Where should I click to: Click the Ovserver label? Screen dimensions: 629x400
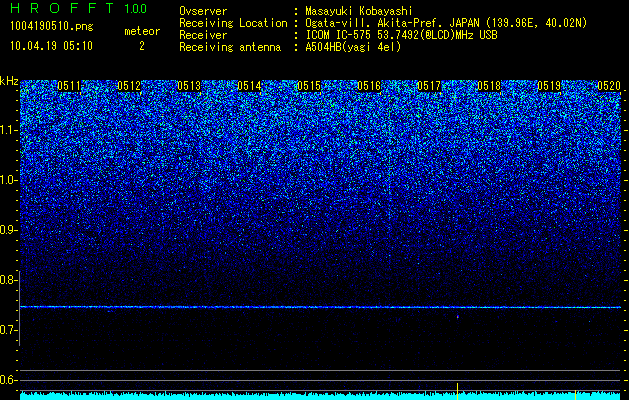(203, 11)
